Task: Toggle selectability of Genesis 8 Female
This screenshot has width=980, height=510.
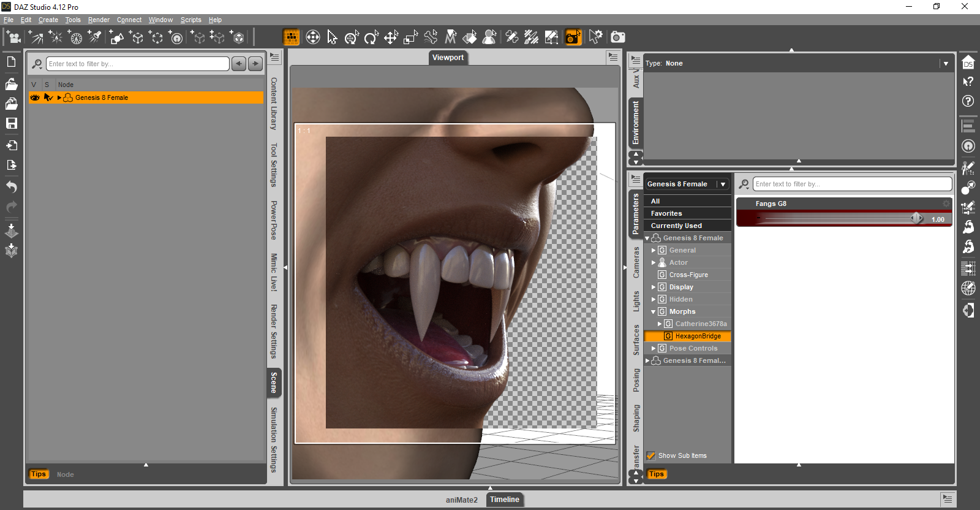Action: 48,97
